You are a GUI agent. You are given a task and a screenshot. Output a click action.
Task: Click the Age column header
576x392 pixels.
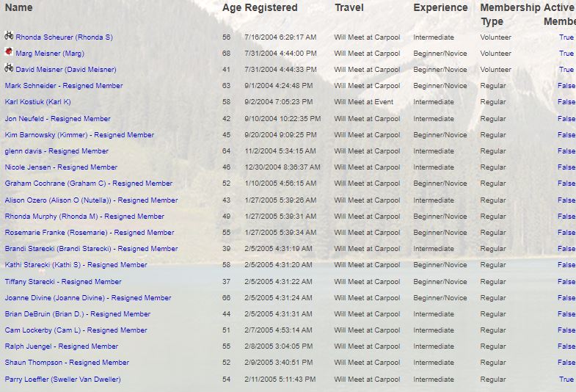point(232,8)
